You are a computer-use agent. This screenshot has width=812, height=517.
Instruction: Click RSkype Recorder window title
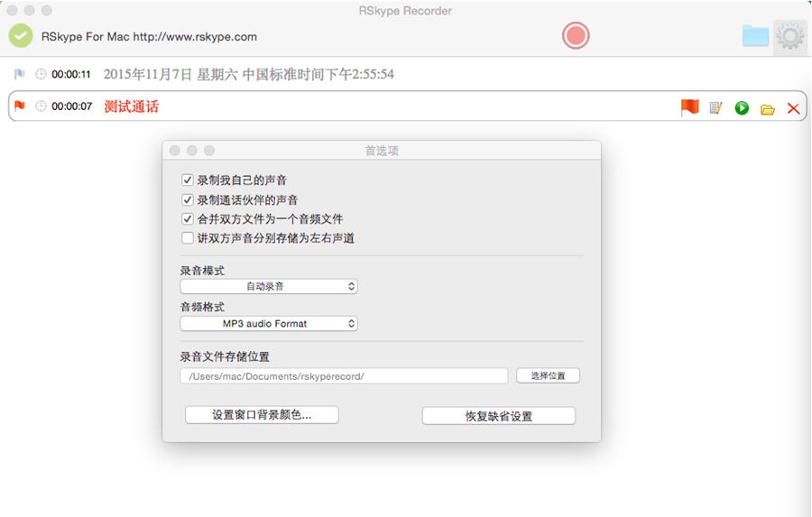pyautogui.click(x=405, y=11)
